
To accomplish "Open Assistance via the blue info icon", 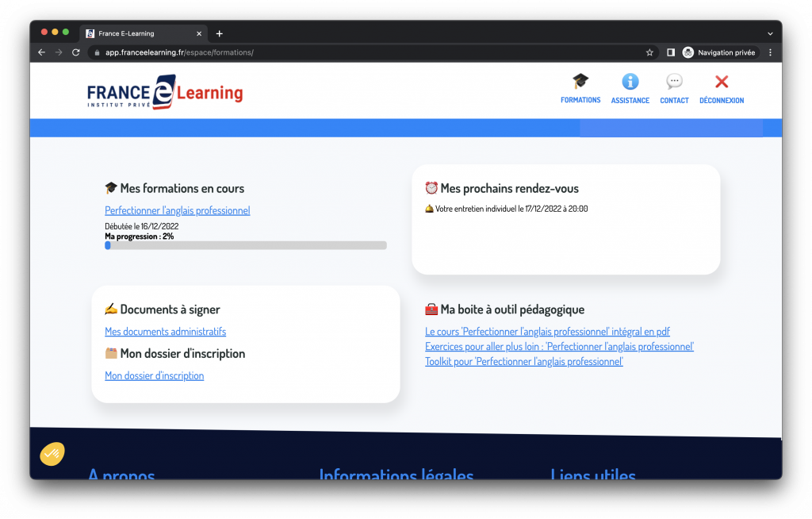I will coord(630,82).
